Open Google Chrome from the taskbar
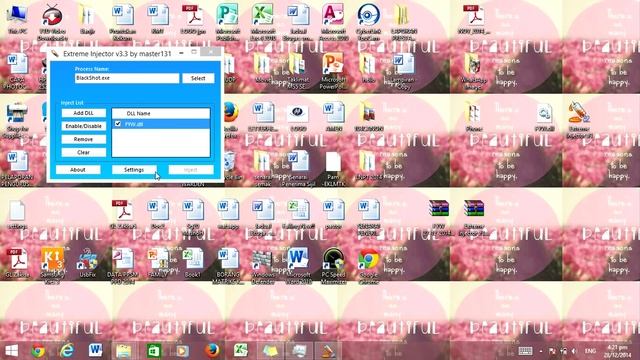Screen dimensions: 640x360 tap(38, 351)
